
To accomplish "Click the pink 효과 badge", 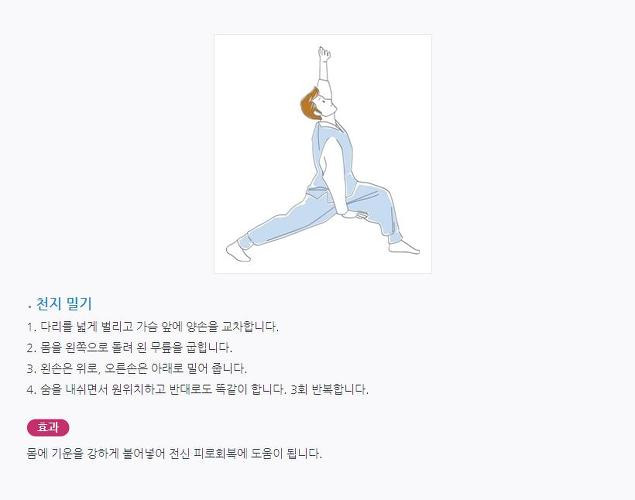I will 48,428.
